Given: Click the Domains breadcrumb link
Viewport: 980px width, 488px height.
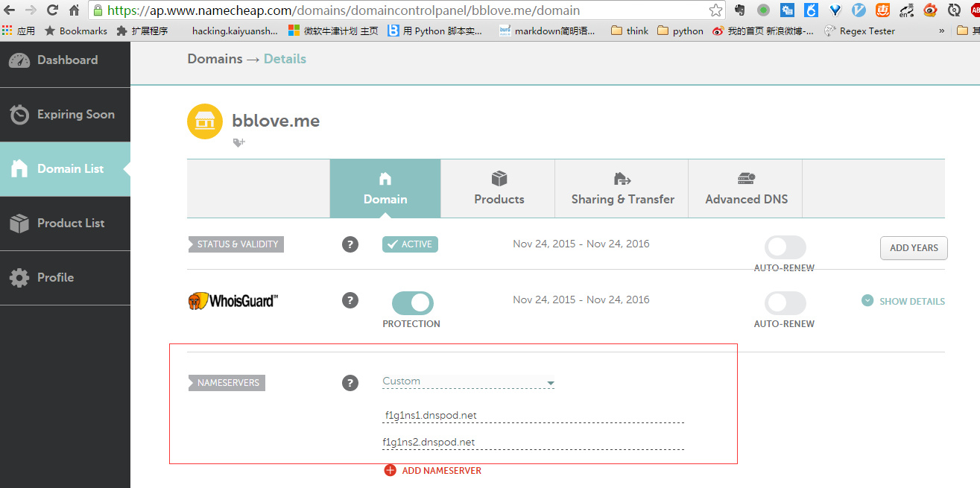Looking at the screenshot, I should pyautogui.click(x=215, y=59).
